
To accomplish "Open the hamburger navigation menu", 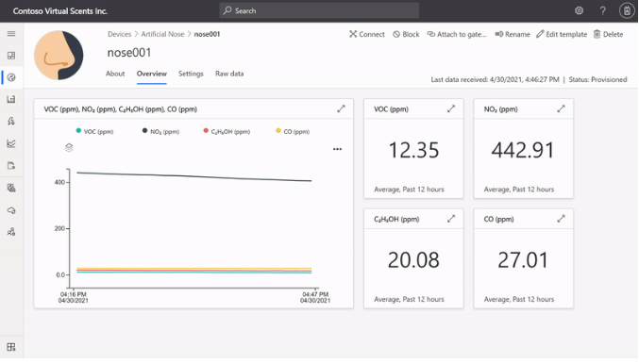I will pos(11,34).
